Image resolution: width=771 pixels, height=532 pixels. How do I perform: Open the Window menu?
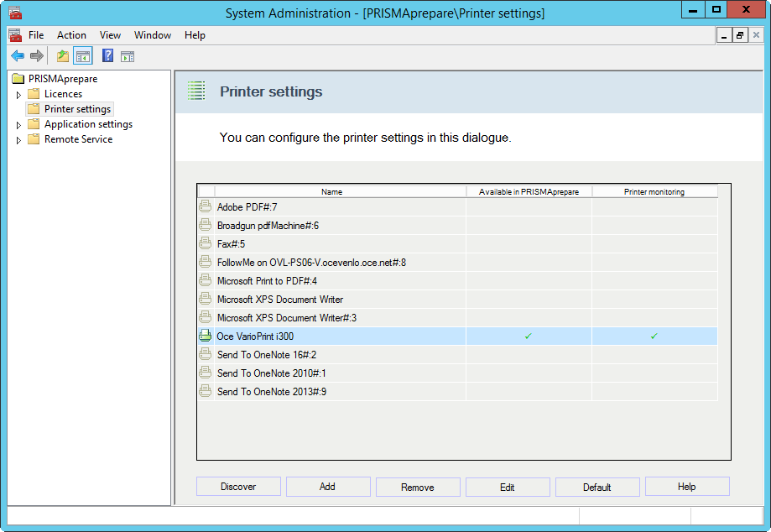153,35
